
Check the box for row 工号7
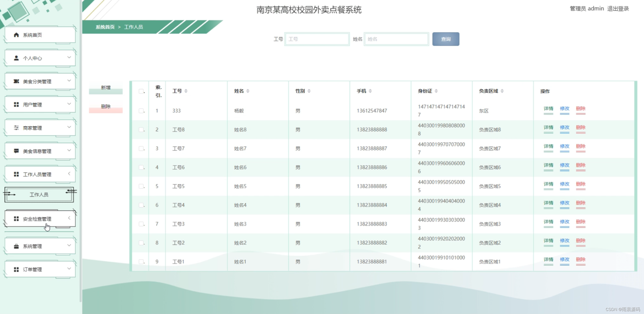(x=141, y=149)
